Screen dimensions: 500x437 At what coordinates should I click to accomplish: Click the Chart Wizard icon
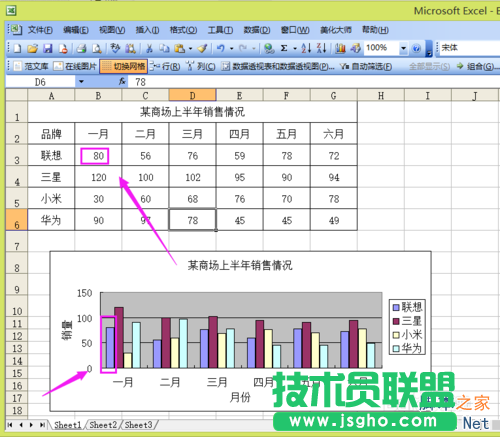coord(340,49)
